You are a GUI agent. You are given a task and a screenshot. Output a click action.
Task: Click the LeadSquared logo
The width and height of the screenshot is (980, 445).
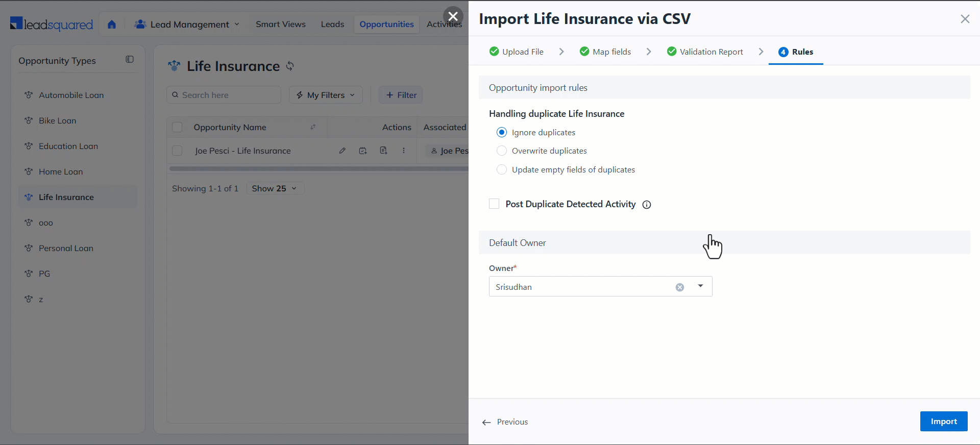52,24
